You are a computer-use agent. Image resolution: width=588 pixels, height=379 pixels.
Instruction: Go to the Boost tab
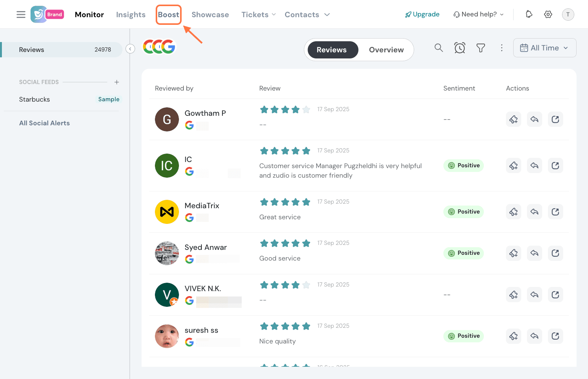[169, 15]
